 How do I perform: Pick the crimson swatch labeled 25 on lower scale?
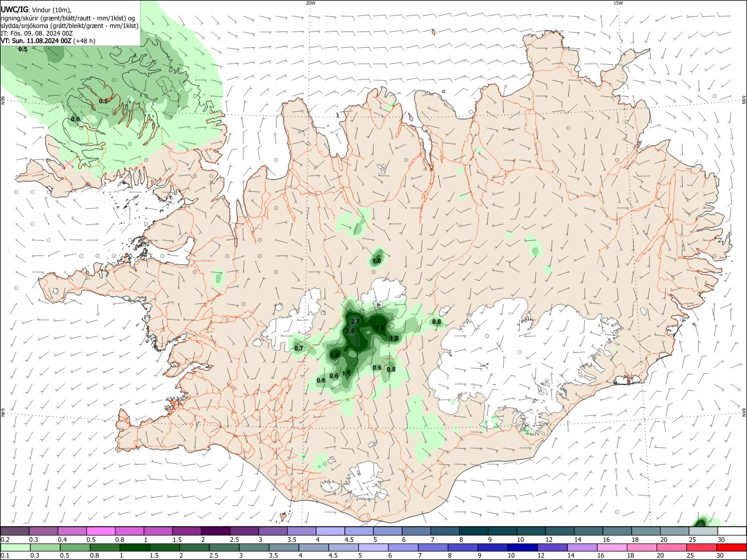703,548
